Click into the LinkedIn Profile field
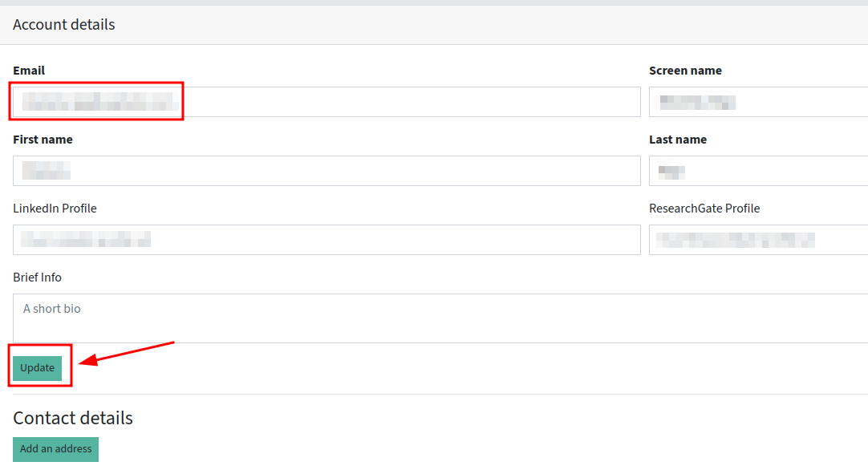Image resolution: width=868 pixels, height=474 pixels. tap(327, 240)
